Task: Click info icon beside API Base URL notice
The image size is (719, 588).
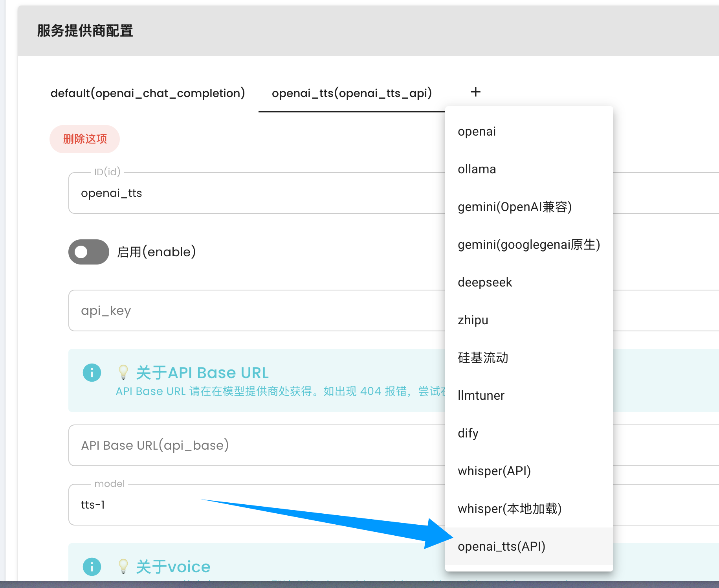Action: point(92,373)
